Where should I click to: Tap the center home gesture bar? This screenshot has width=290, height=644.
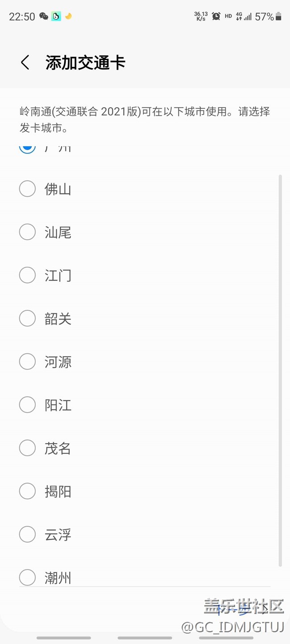coord(145,638)
